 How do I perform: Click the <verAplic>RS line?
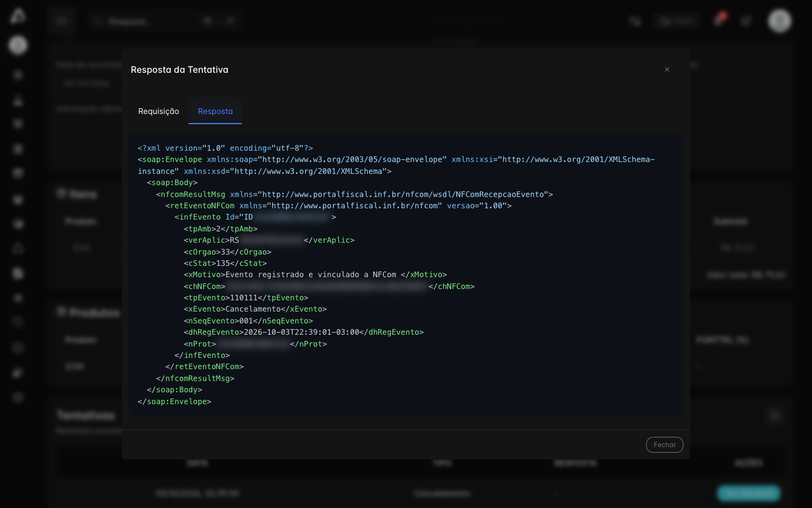269,240
